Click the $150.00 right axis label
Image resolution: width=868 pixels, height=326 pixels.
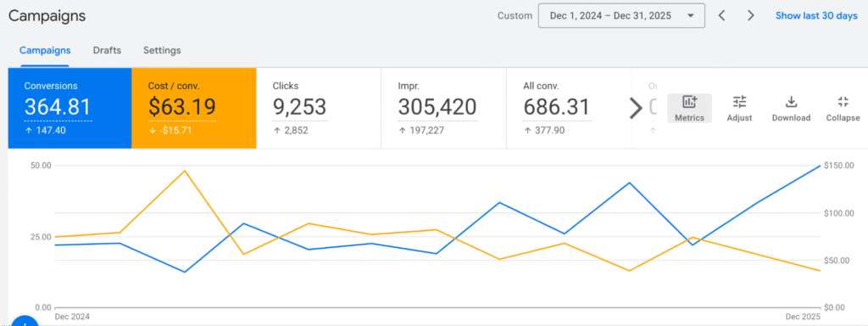(838, 166)
